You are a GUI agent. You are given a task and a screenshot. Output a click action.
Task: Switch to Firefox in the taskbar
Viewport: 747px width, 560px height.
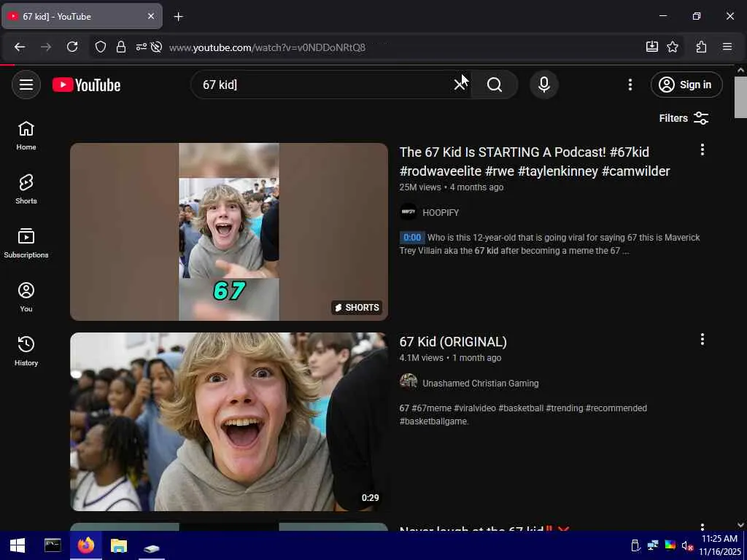86,545
